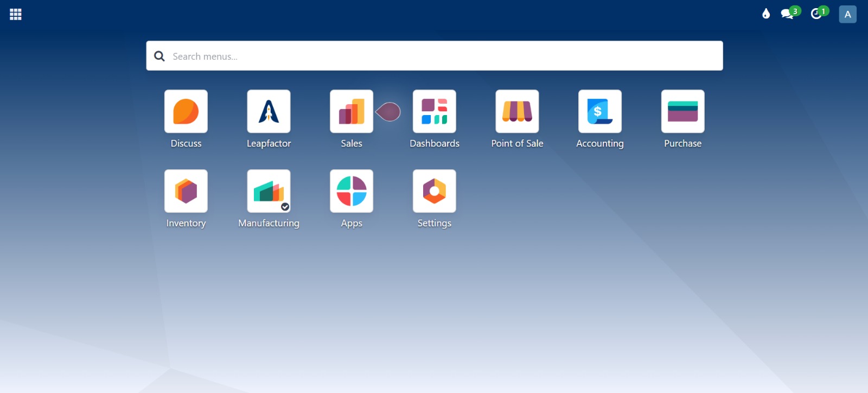The width and height of the screenshot is (868, 393).
Task: Open the Discuss app
Action: 186,111
